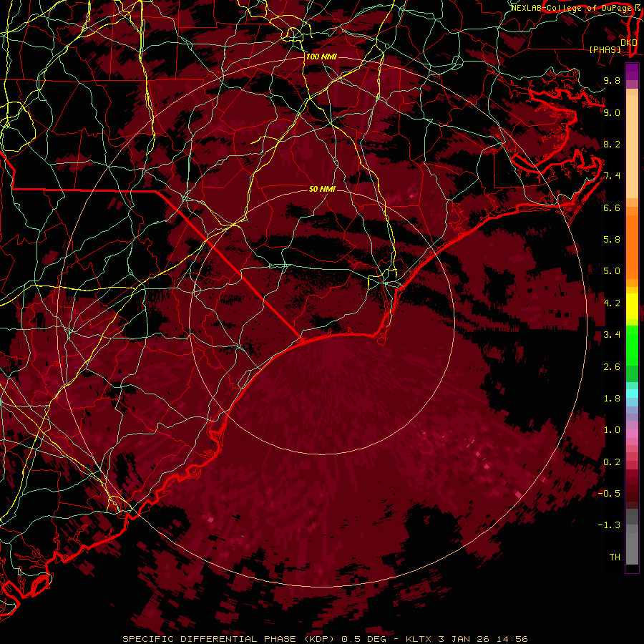Click the 50 NMI range ring label
This screenshot has height=644, width=644.
pyautogui.click(x=322, y=189)
